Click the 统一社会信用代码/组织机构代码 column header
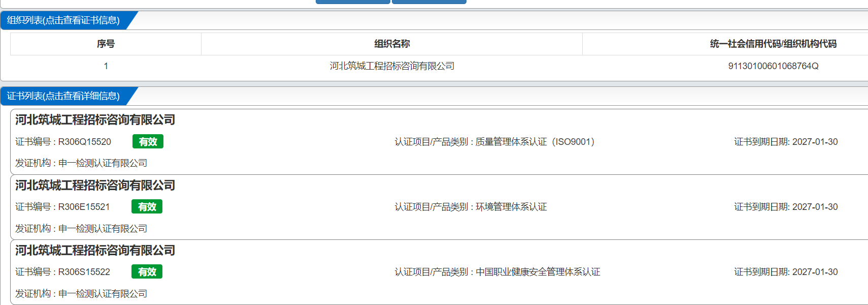This screenshot has width=868, height=305. click(773, 44)
